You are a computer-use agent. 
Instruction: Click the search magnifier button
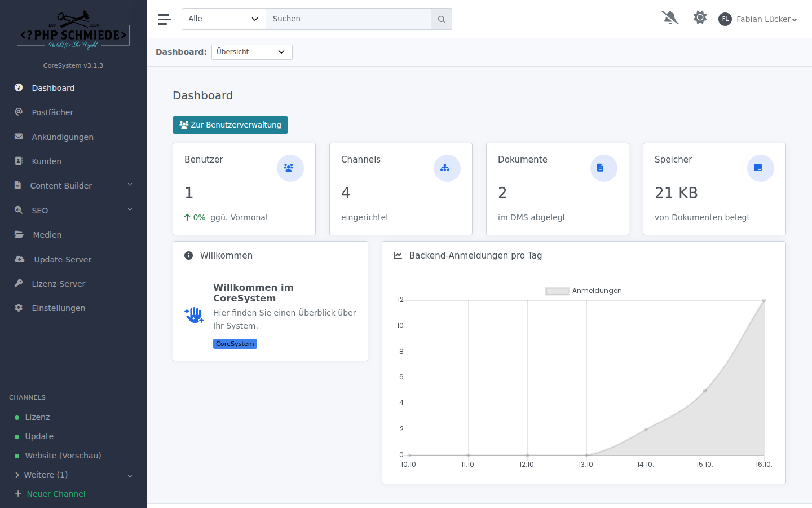(442, 19)
